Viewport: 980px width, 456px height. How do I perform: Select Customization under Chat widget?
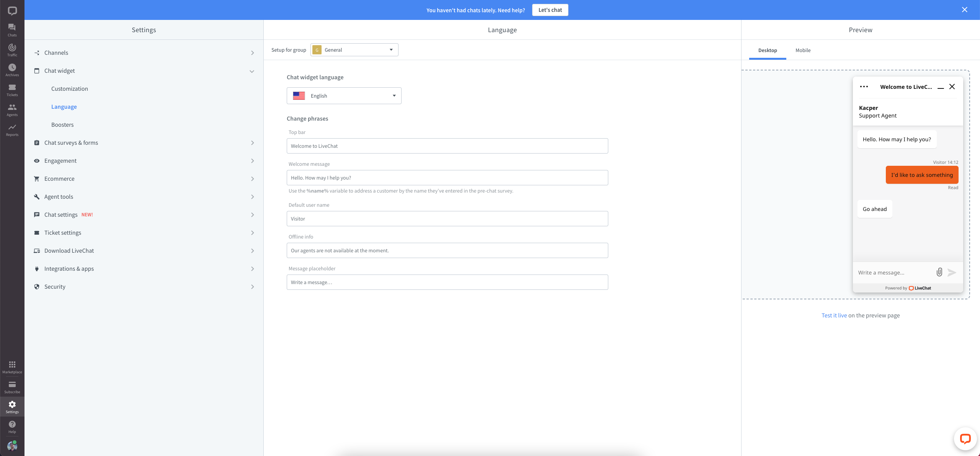click(70, 89)
